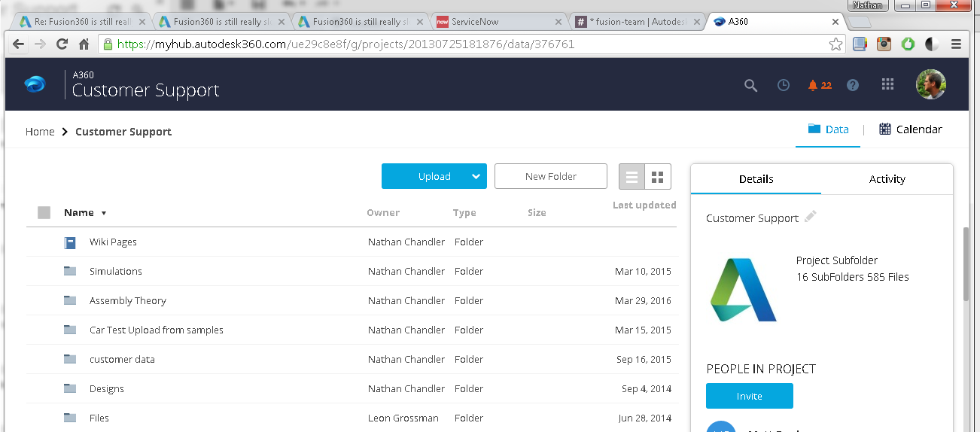Image resolution: width=980 pixels, height=432 pixels.
Task: Bookmark this page with star icon
Action: (835, 44)
